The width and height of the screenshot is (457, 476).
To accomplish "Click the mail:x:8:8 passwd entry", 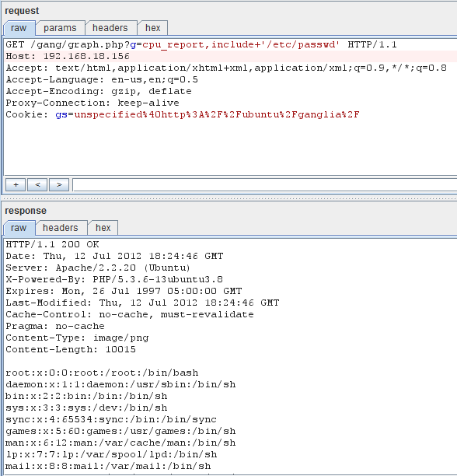I will pos(108,466).
